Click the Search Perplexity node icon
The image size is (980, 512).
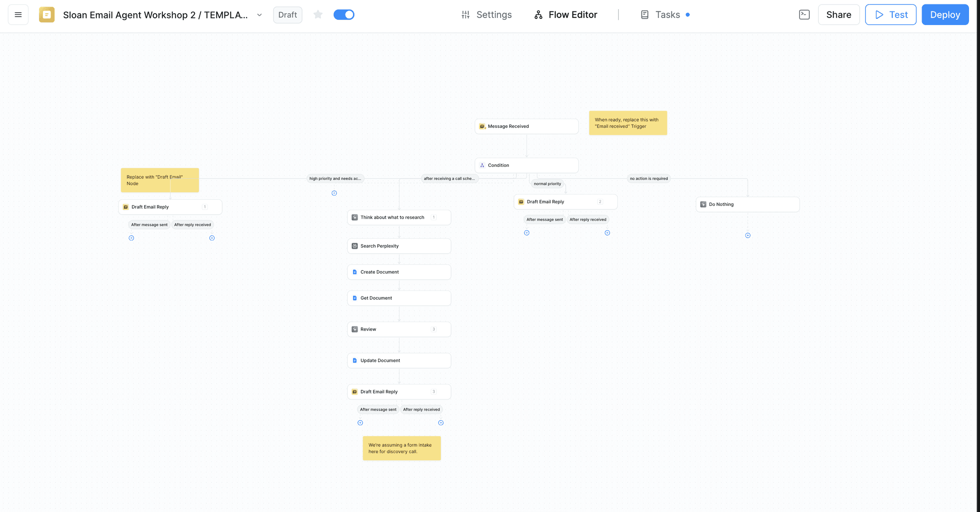tap(355, 246)
